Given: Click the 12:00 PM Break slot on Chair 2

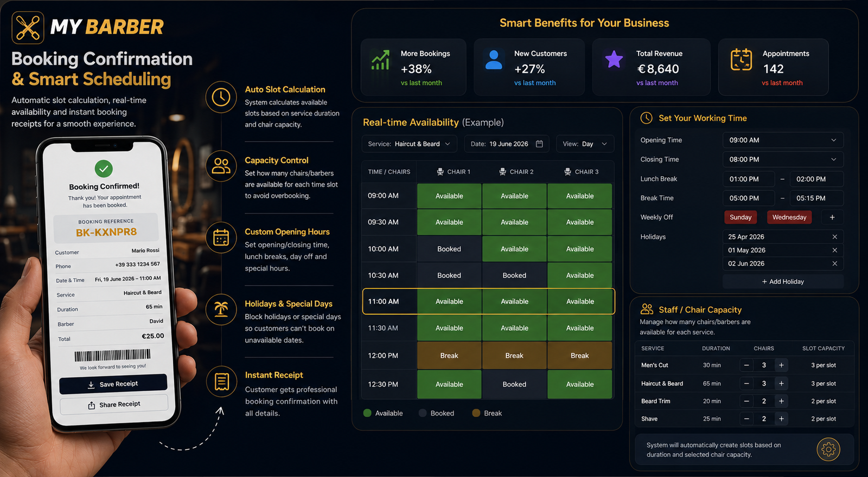Looking at the screenshot, I should tap(514, 356).
